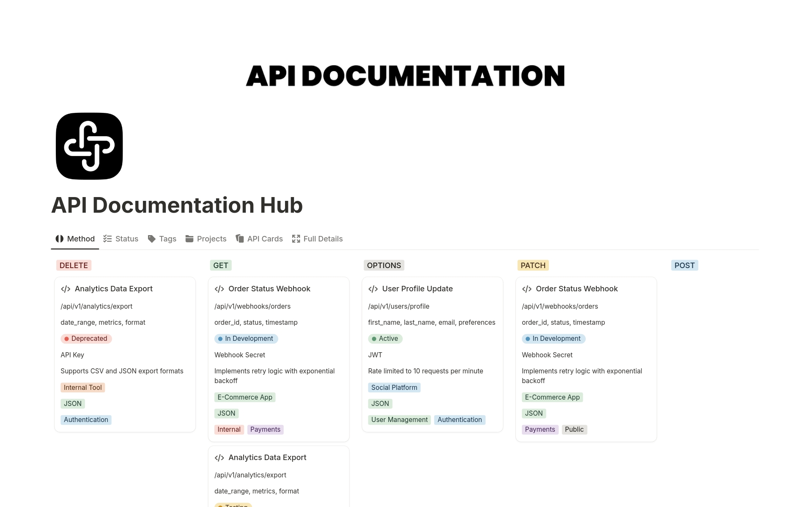Click the PATCH column header tag

pyautogui.click(x=533, y=266)
